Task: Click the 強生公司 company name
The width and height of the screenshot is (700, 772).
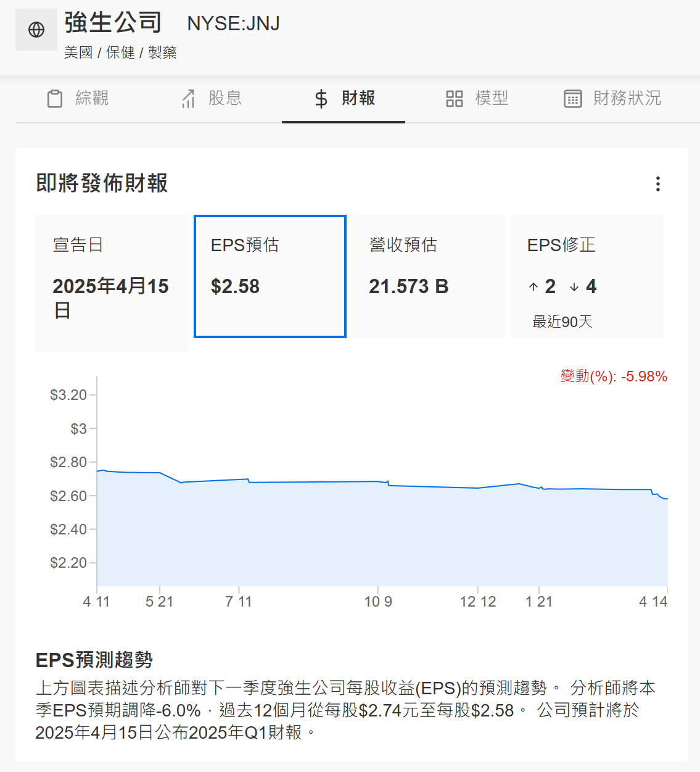Action: point(113,23)
